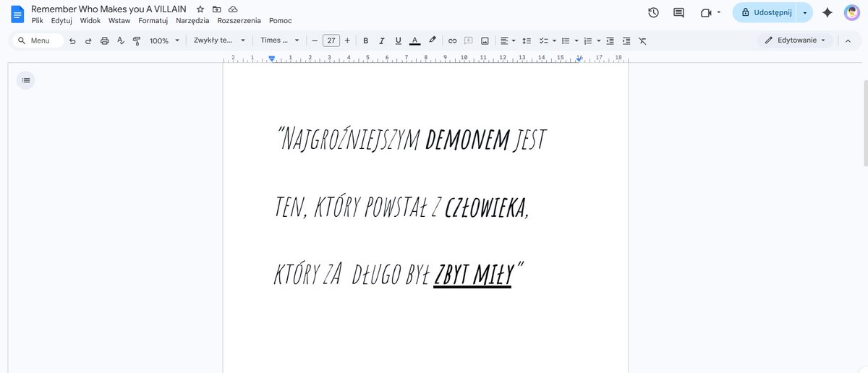This screenshot has width=868, height=373.
Task: Click the font size field 27
Action: (331, 40)
